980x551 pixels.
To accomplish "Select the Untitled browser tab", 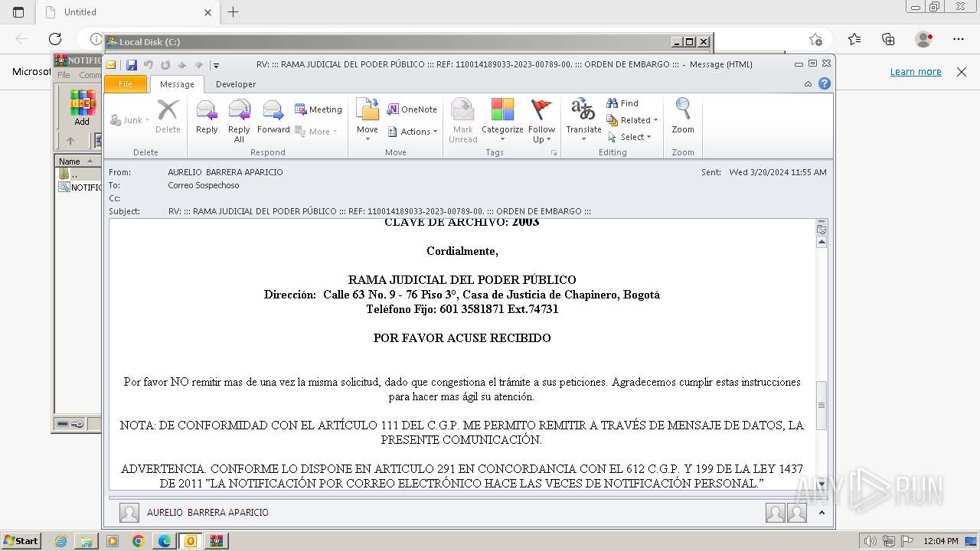I will click(129, 12).
